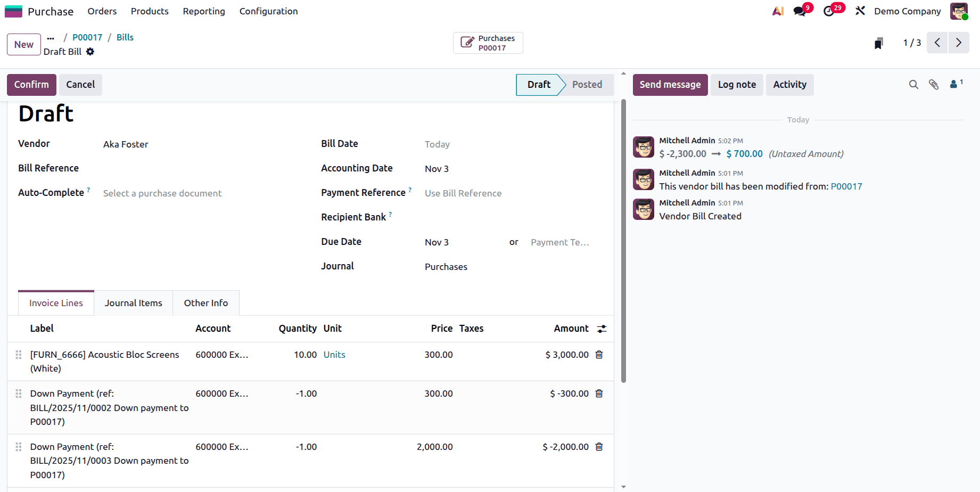Open the Auto-Complete purchase document selector

coord(162,193)
